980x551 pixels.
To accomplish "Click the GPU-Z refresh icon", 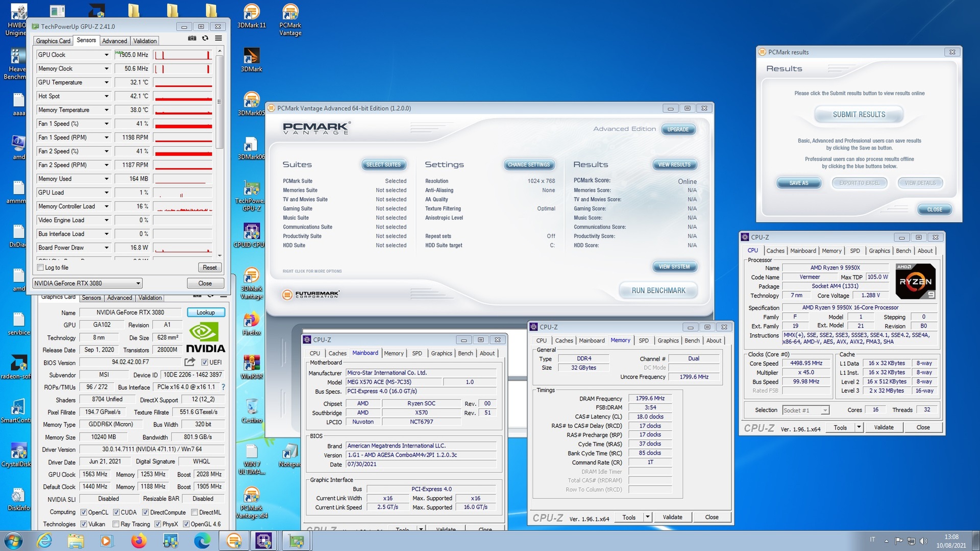I will [x=205, y=38].
